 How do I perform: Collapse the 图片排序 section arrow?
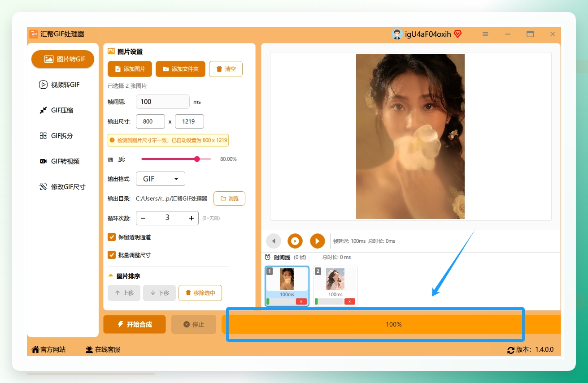(x=110, y=276)
